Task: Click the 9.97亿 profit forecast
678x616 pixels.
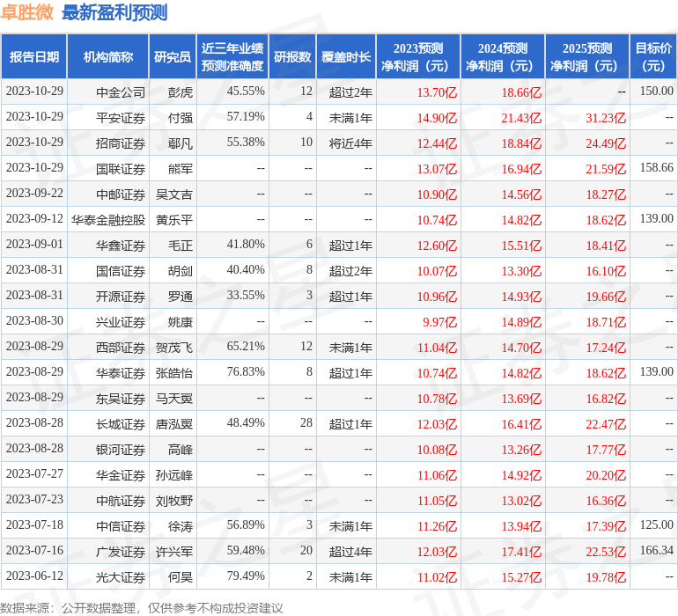Action: pos(439,321)
